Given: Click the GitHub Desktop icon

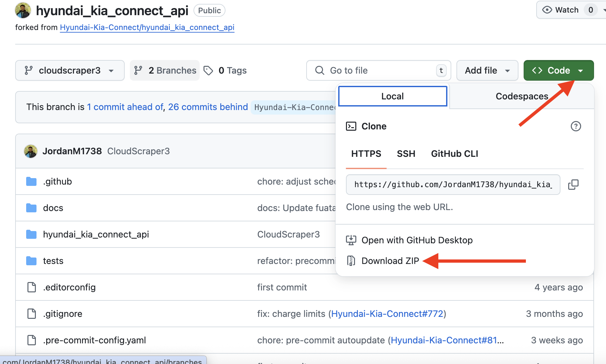Looking at the screenshot, I should tap(351, 240).
